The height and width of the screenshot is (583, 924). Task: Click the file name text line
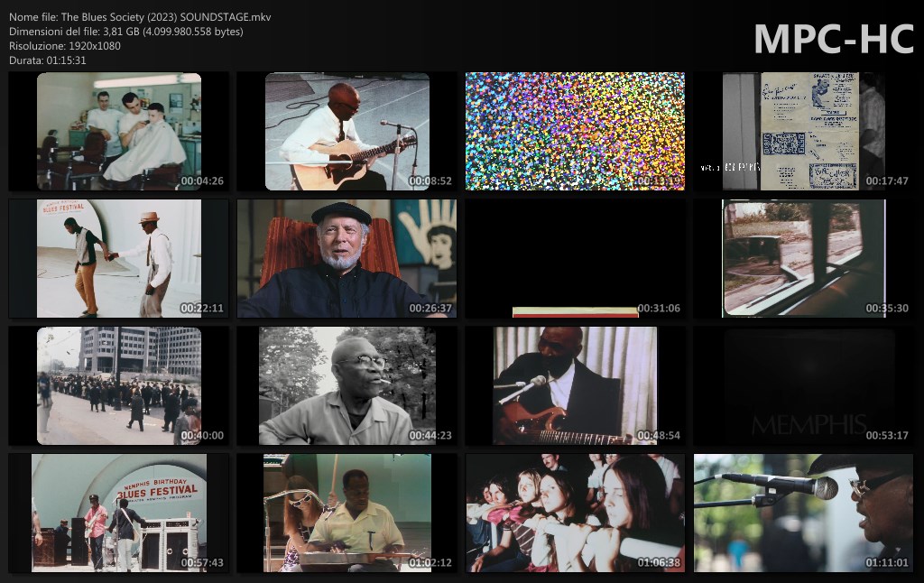(x=140, y=17)
